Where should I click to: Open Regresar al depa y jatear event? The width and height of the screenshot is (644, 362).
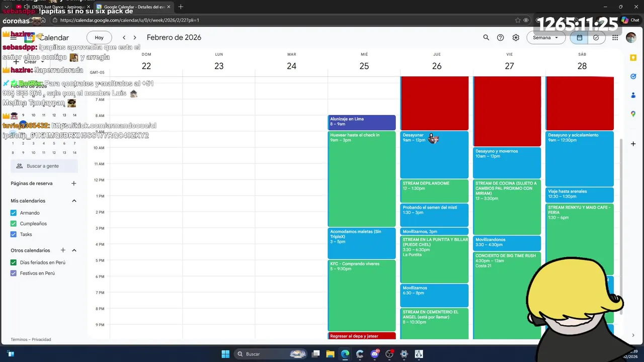362,336
